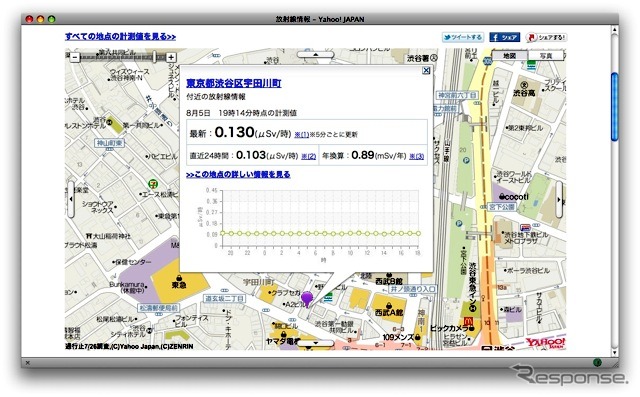Switch to the 写真 photo view tab

[546, 56]
